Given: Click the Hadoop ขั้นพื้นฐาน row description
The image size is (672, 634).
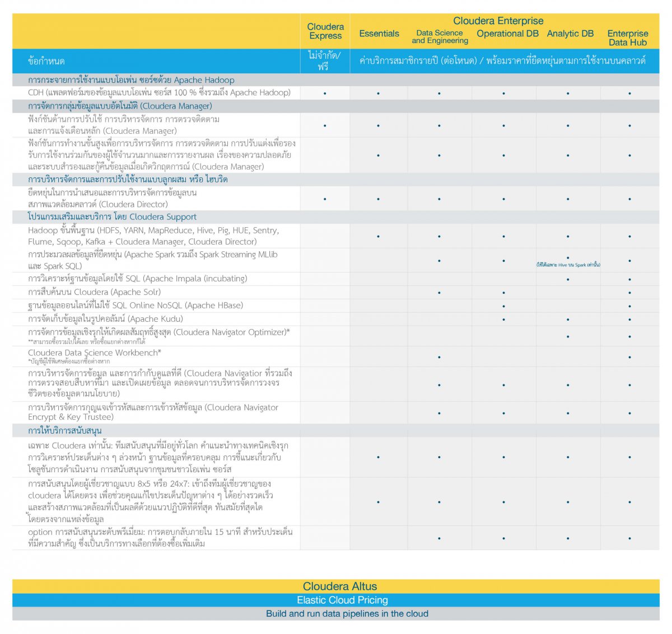Looking at the screenshot, I should click(153, 236).
